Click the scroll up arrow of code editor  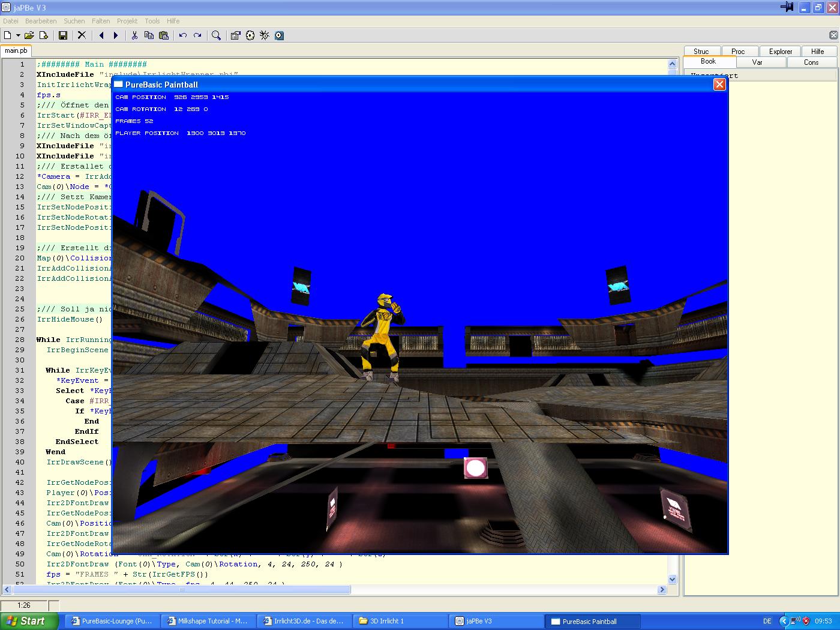click(x=672, y=64)
